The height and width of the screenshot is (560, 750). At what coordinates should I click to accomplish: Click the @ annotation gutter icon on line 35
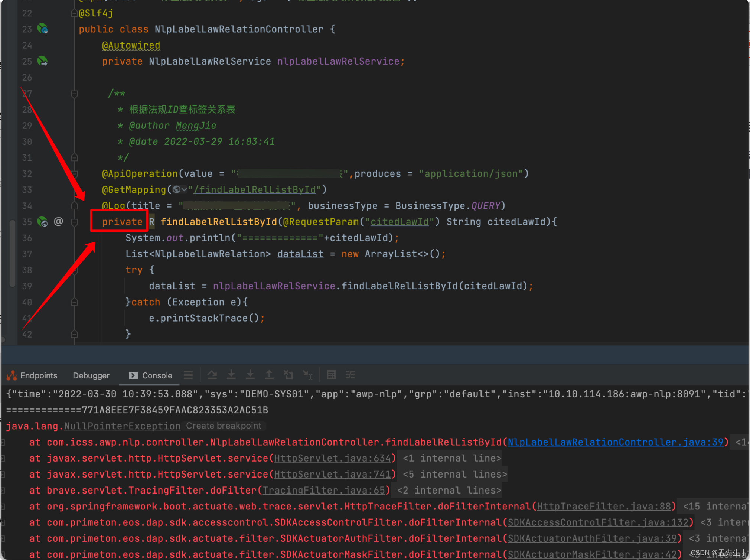tap(58, 222)
